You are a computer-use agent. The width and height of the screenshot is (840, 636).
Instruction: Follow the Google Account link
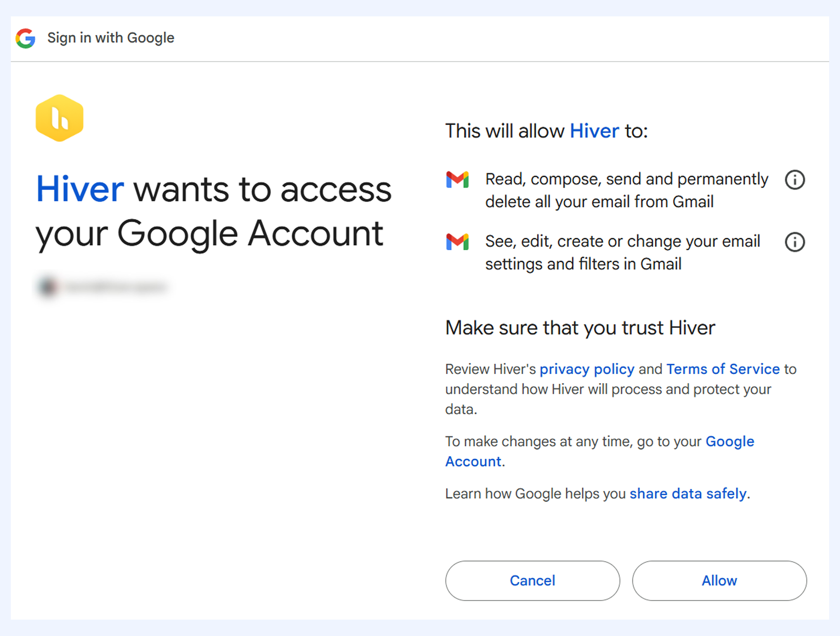(600, 451)
